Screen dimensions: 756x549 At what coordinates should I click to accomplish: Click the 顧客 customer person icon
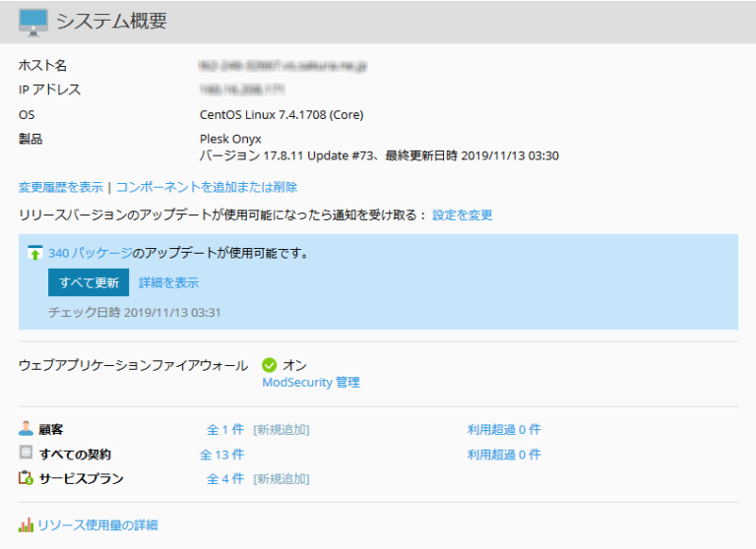(x=27, y=429)
